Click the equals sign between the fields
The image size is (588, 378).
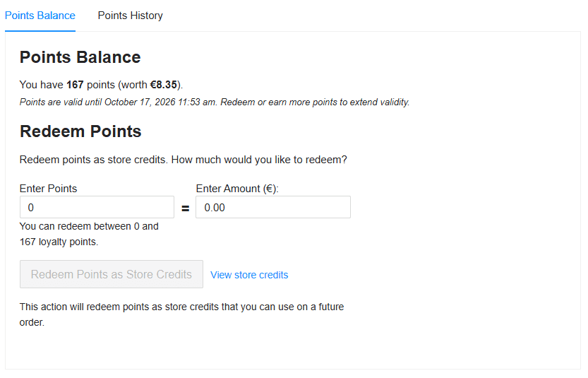pos(185,208)
